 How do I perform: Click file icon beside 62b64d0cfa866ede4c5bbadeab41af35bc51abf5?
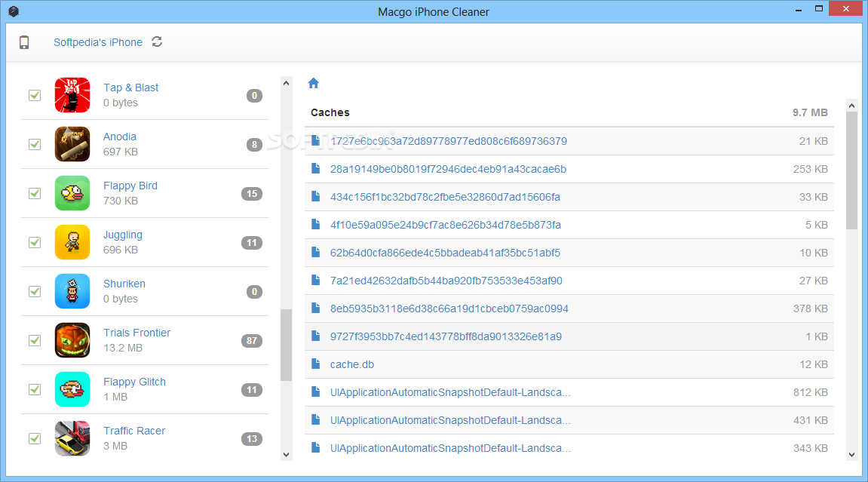(x=315, y=253)
